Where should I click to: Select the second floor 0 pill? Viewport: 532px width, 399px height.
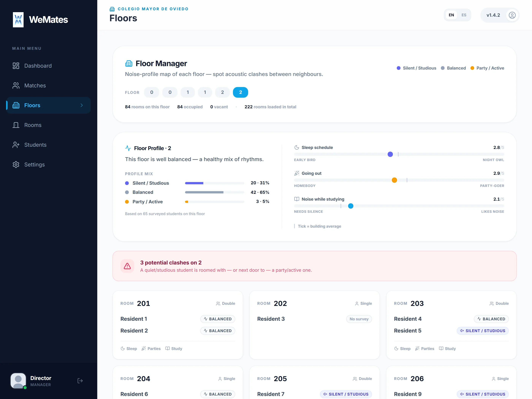click(170, 92)
